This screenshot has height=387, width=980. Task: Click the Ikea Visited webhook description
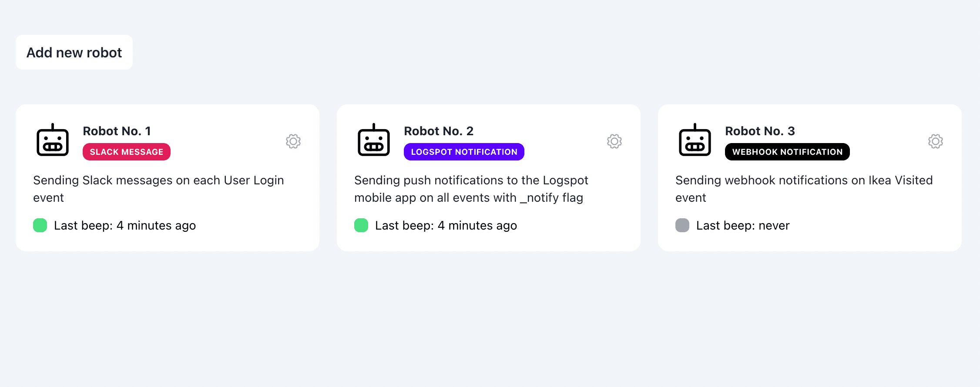[x=804, y=189]
